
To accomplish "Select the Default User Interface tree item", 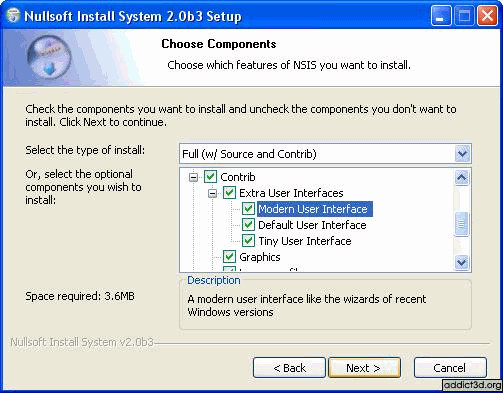I will tap(312, 225).
